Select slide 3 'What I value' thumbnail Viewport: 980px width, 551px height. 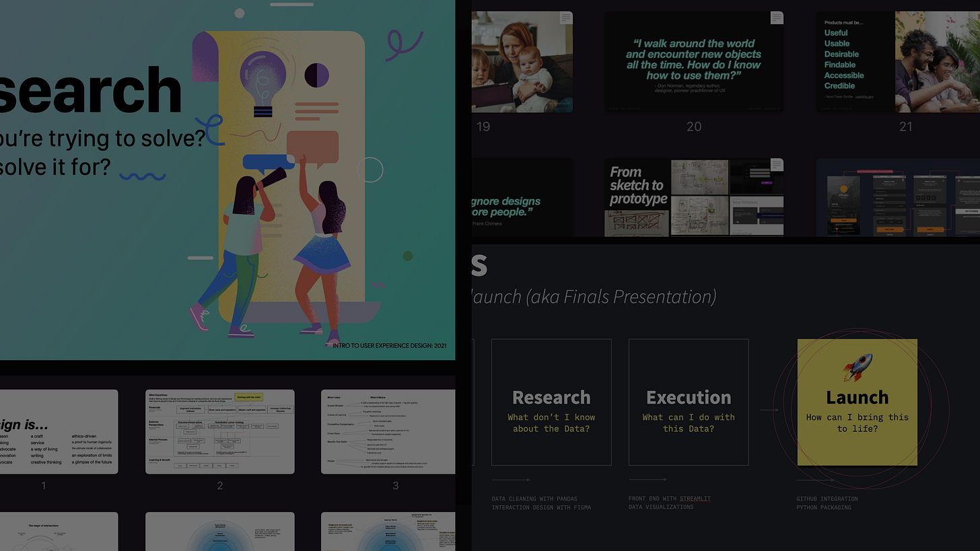click(x=388, y=432)
